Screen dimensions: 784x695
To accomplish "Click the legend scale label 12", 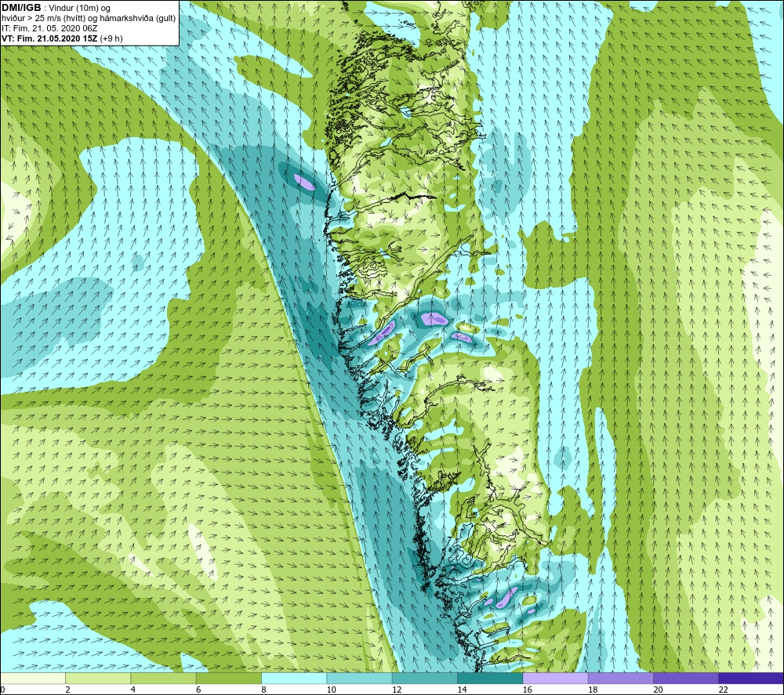I will pyautogui.click(x=397, y=690).
